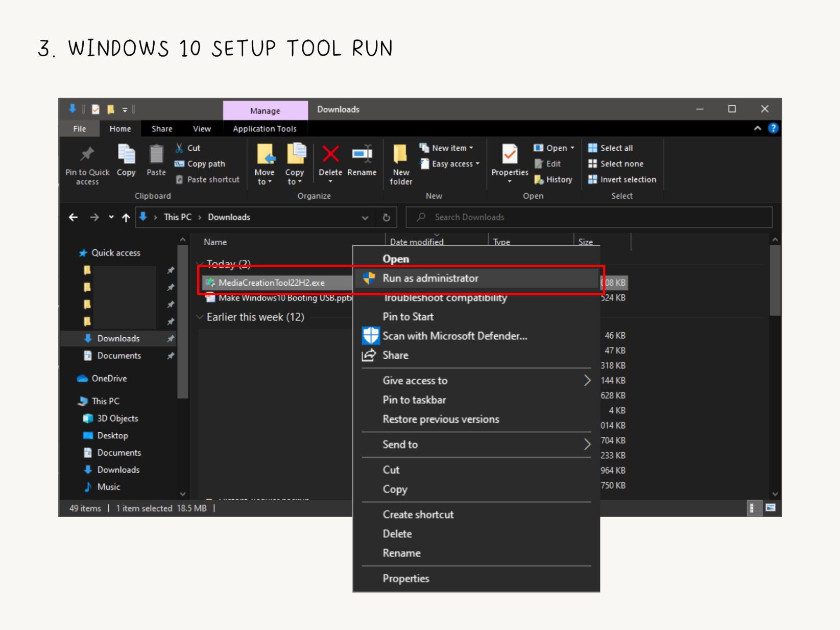Click in the Search Downloads field
This screenshot has width=840, height=630.
589,217
